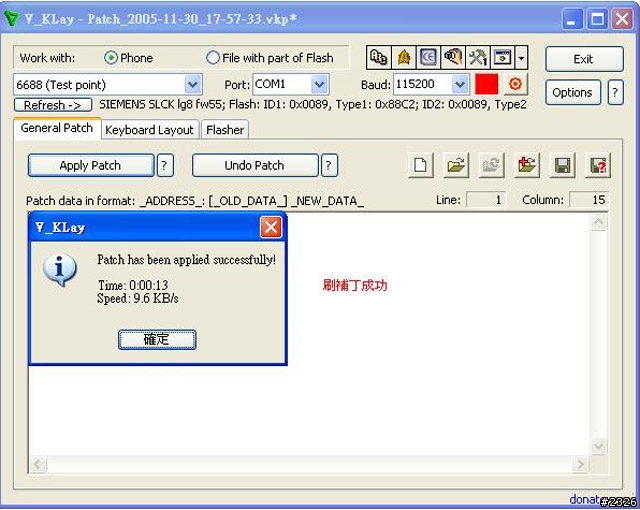This screenshot has height=510, width=640.
Task: Switch to the Keyboard Layout tab
Action: click(x=149, y=130)
